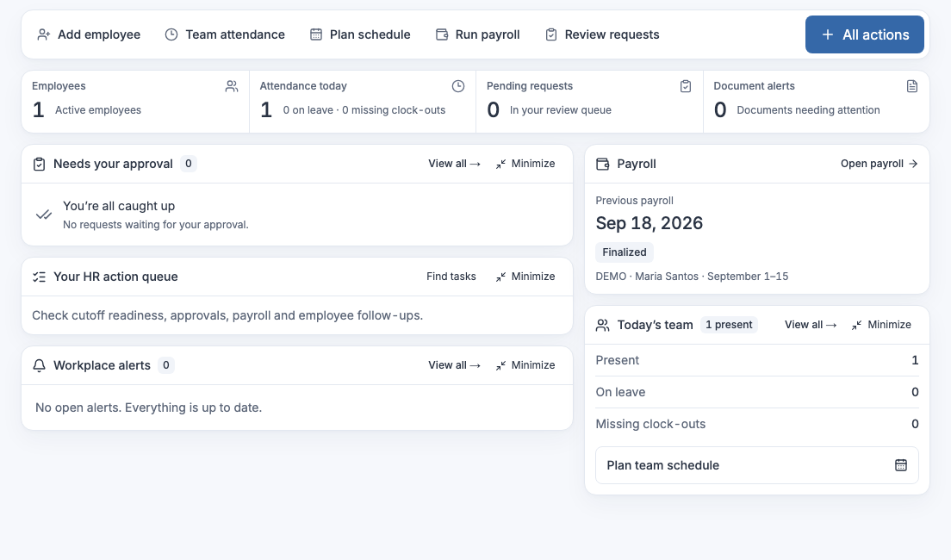Click the checklist icon beside Your HR action queue
The height and width of the screenshot is (560, 951).
[39, 277]
